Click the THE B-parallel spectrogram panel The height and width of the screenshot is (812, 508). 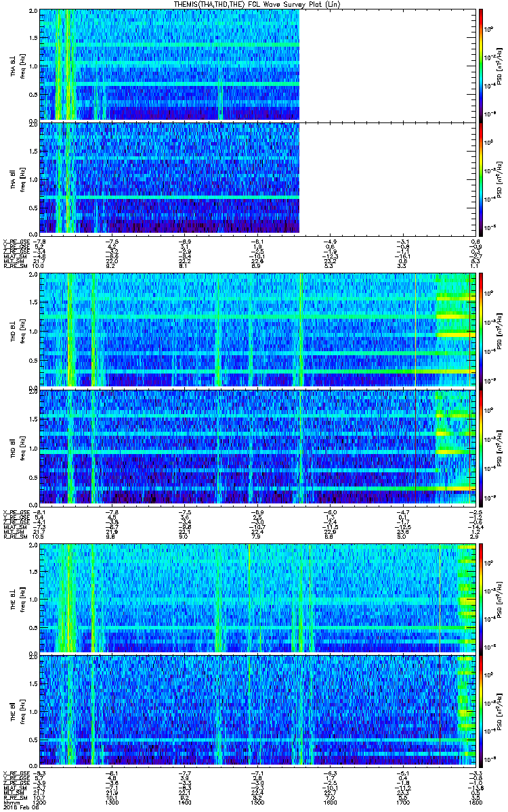(x=257, y=710)
